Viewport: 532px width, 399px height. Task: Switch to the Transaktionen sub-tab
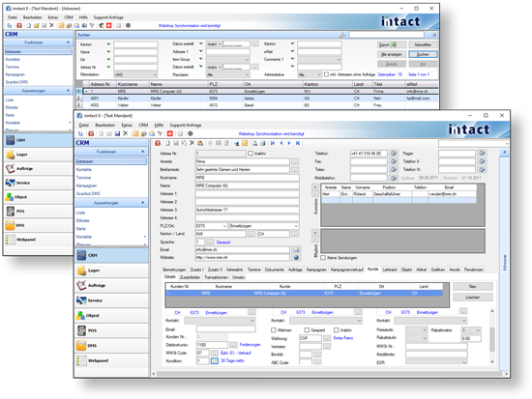[216, 277]
